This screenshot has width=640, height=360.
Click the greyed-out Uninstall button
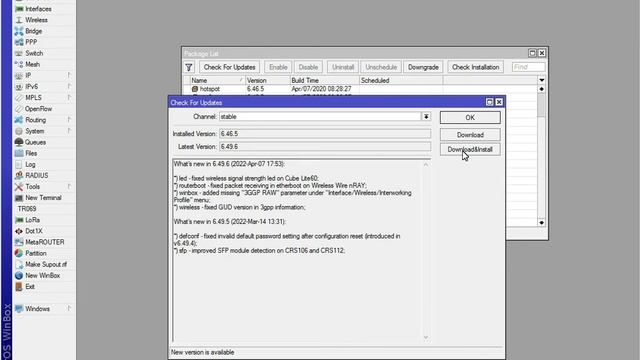click(343, 67)
